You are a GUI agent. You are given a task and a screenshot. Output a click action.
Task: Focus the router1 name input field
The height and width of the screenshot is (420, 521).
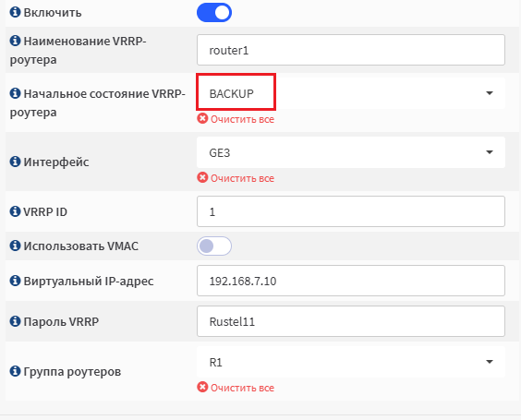click(351, 50)
